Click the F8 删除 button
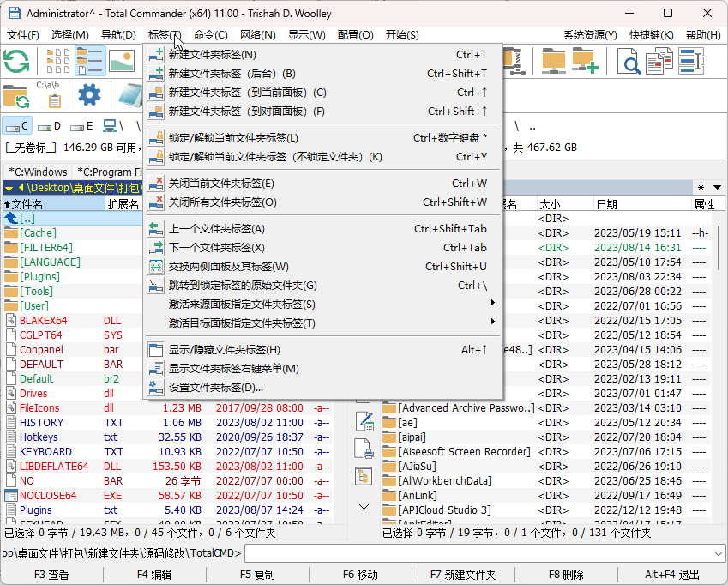Viewport: 728px width, 585px height. tap(566, 575)
